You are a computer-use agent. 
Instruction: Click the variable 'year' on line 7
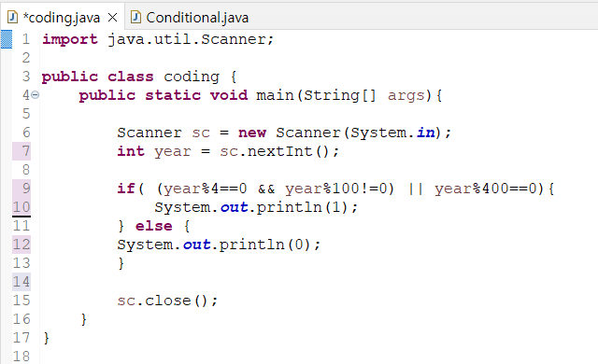tap(172, 152)
